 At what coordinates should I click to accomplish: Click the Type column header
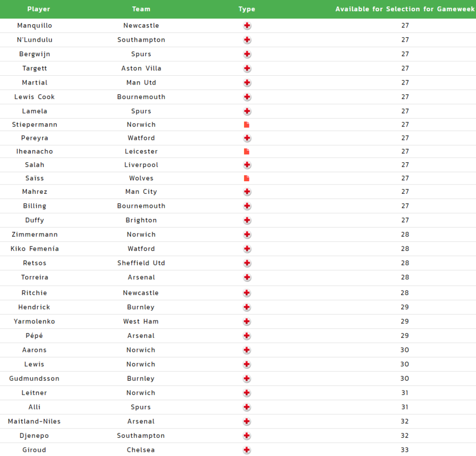tap(247, 9)
